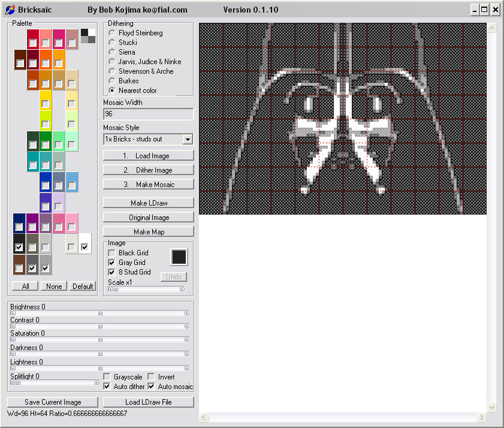Click the horizontal scrollbar left arrow
Screen dimensions: 504x428
(x=204, y=417)
